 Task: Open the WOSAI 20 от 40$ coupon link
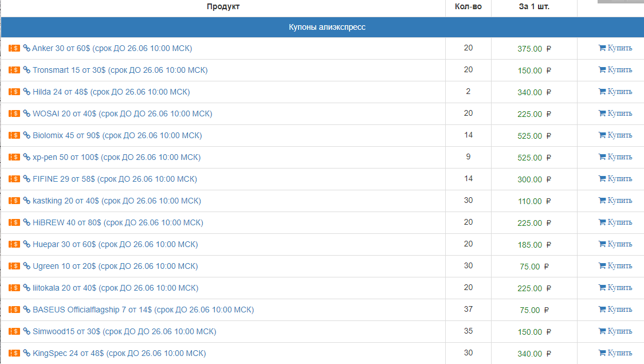(x=123, y=114)
